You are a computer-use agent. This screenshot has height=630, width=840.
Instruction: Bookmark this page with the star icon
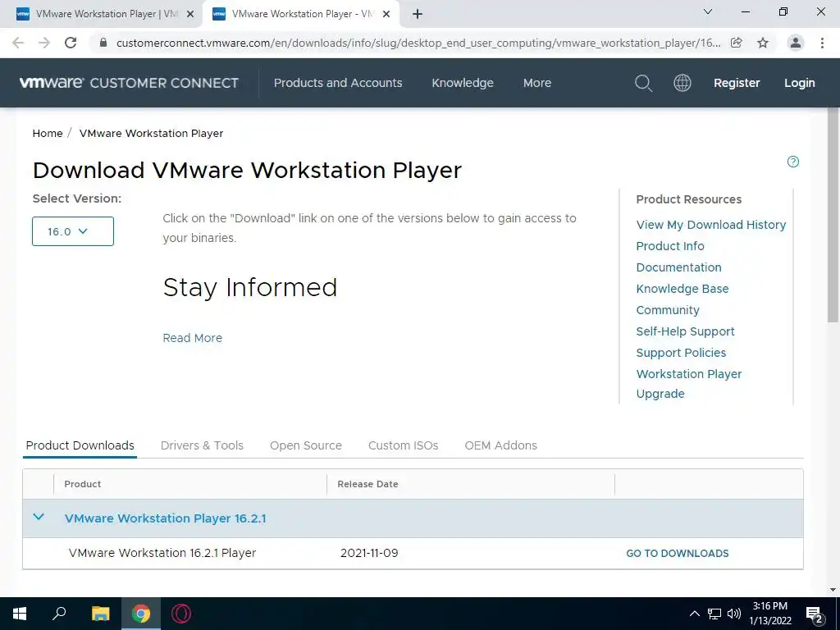pyautogui.click(x=763, y=43)
